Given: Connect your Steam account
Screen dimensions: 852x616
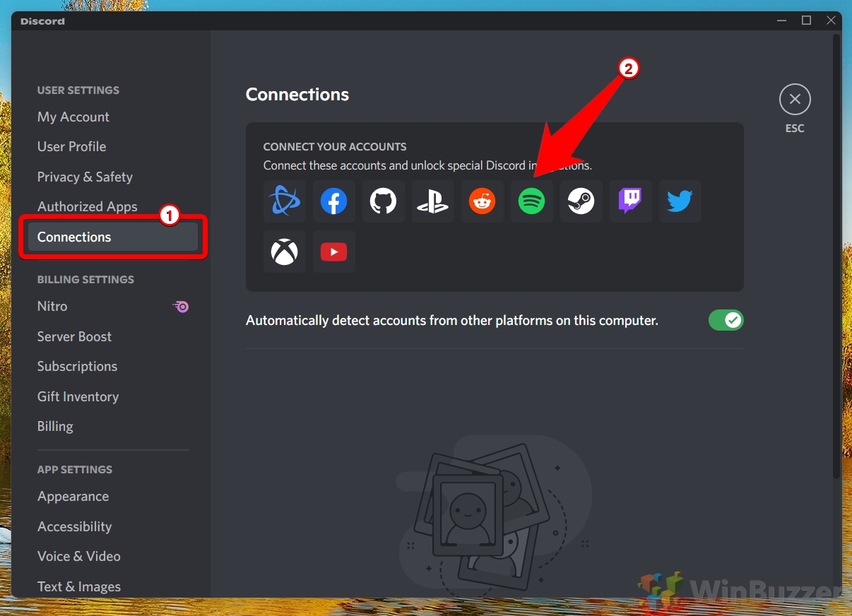Looking at the screenshot, I should [581, 202].
